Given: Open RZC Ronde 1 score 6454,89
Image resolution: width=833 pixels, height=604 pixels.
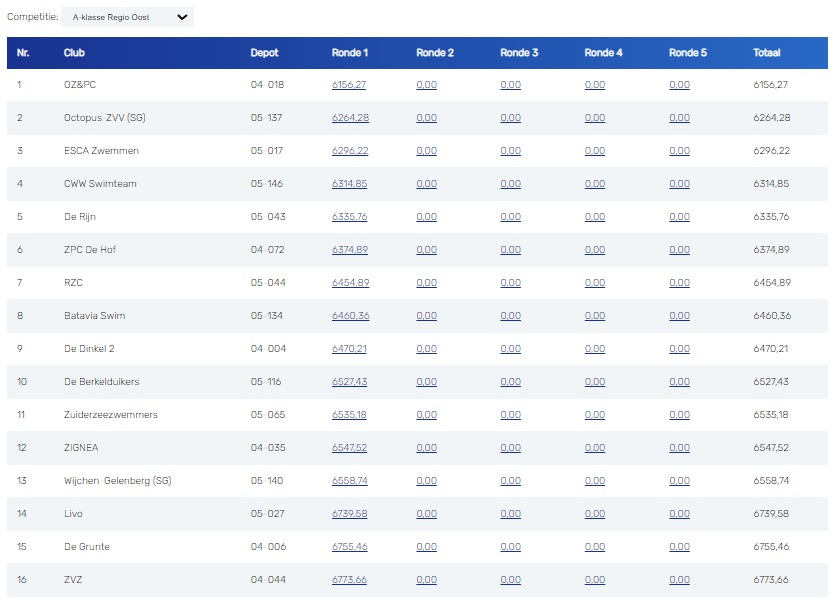Looking at the screenshot, I should point(350,283).
